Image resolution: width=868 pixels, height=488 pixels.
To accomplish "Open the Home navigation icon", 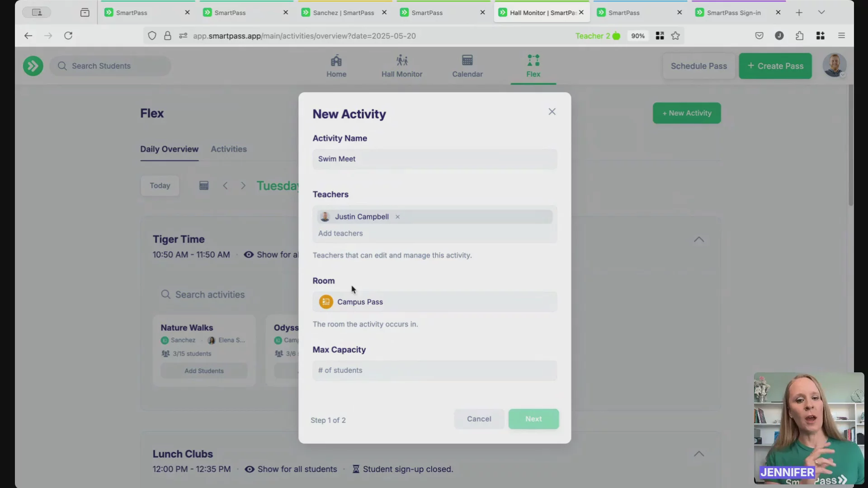I will pyautogui.click(x=336, y=66).
